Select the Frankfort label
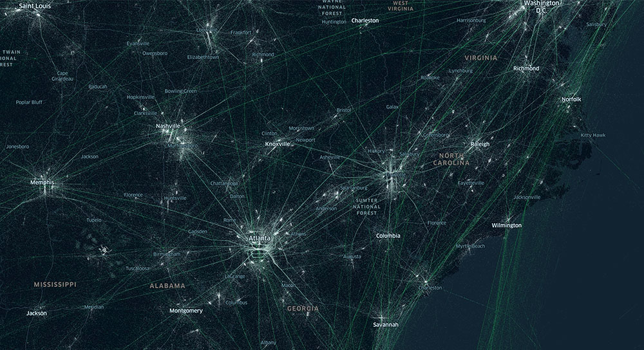 coord(241,32)
